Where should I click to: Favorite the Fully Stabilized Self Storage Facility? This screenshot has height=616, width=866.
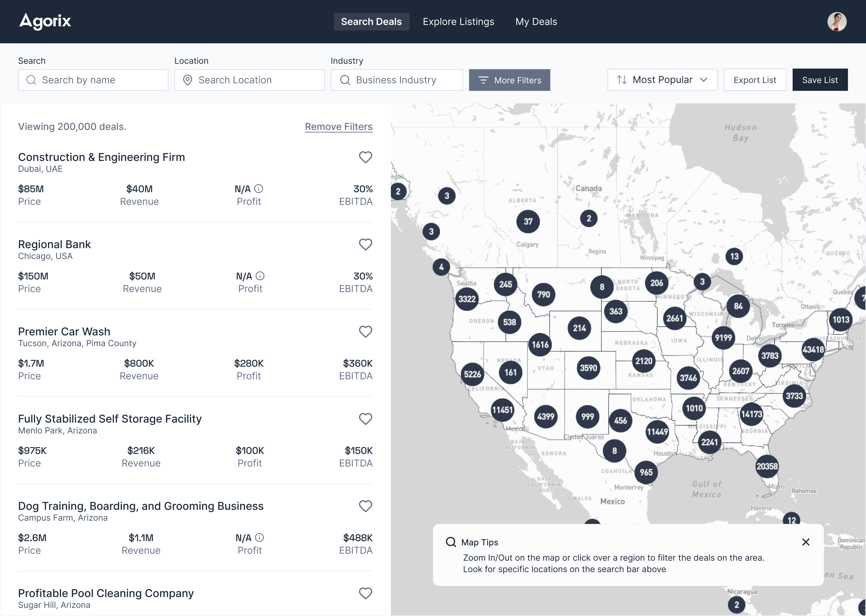[365, 419]
